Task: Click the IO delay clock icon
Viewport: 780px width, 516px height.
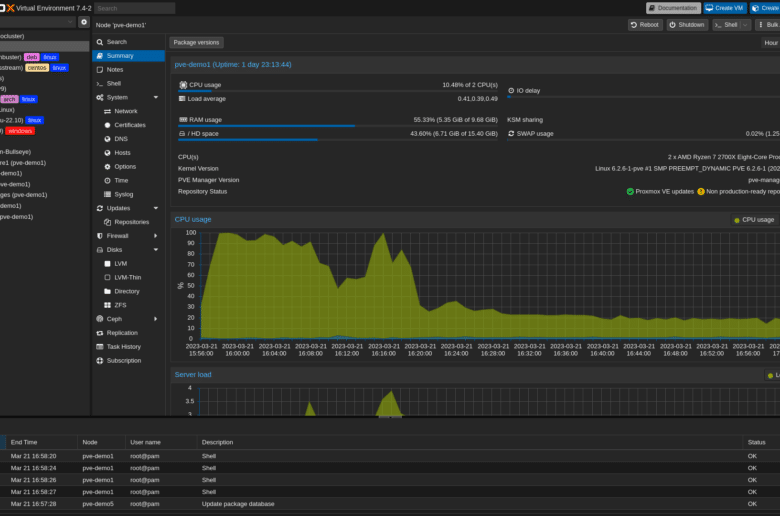Action: click(x=511, y=91)
